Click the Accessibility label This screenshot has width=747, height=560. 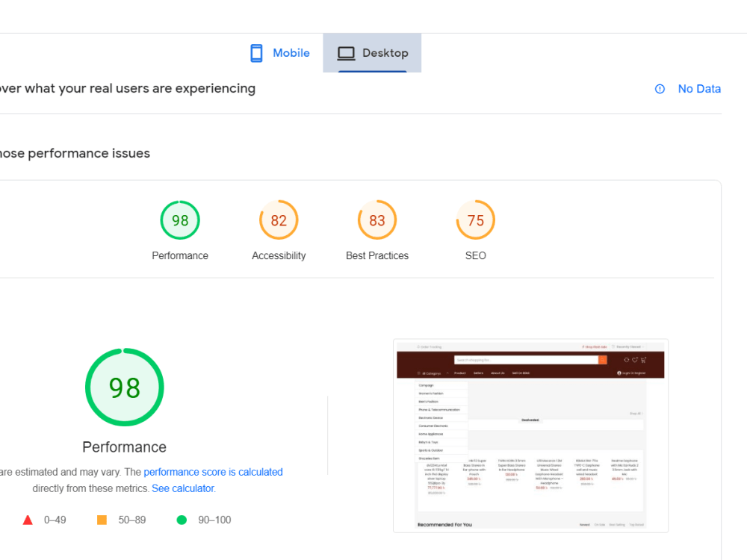(279, 255)
